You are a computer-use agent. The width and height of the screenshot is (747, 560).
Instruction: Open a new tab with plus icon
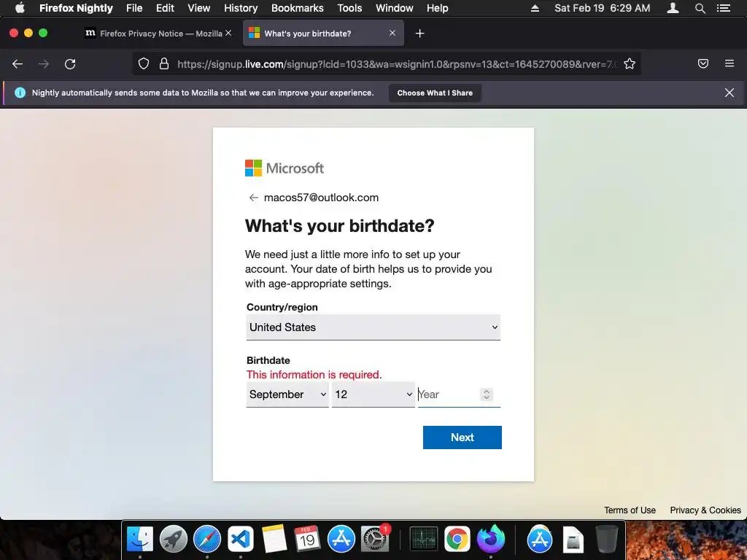click(419, 34)
